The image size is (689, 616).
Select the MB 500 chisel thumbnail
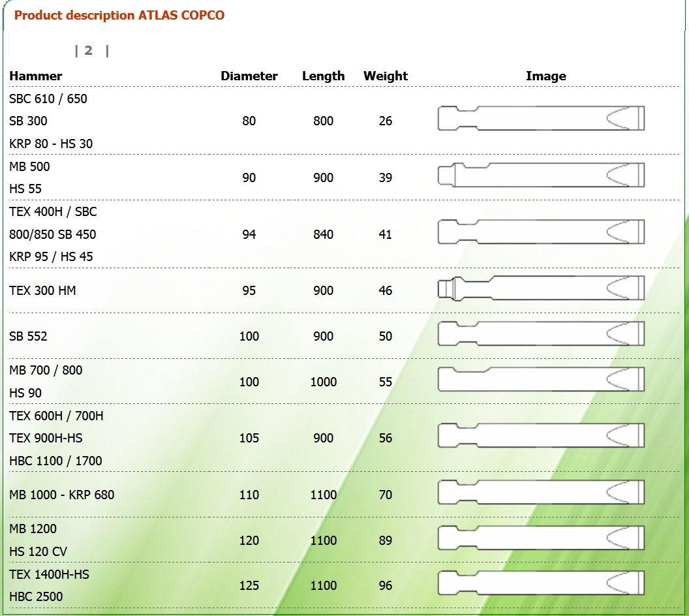[541, 175]
